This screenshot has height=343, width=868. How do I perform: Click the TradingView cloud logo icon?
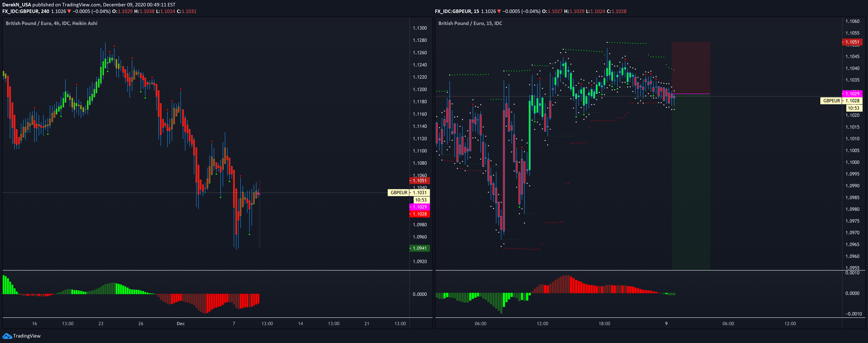pyautogui.click(x=7, y=336)
